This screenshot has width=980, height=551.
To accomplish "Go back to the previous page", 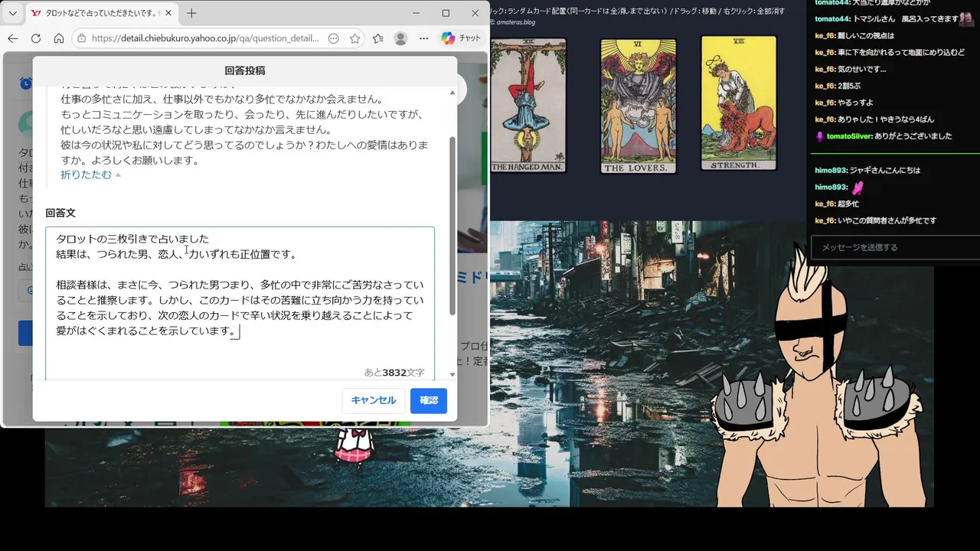I will click(13, 38).
